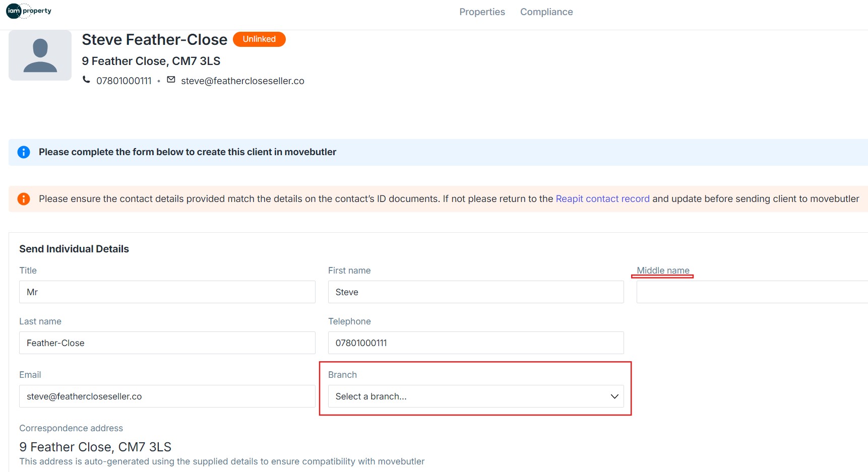Switch to the Compliance menu item

546,12
